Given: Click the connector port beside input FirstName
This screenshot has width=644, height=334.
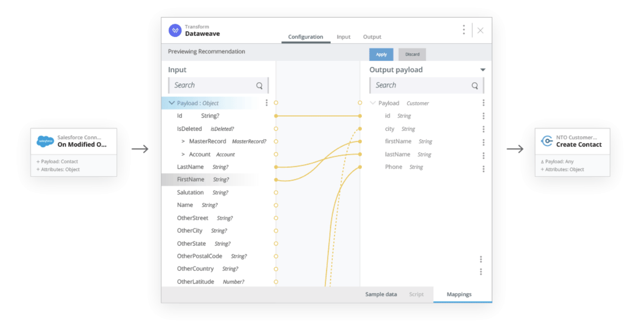Looking at the screenshot, I should point(276,180).
